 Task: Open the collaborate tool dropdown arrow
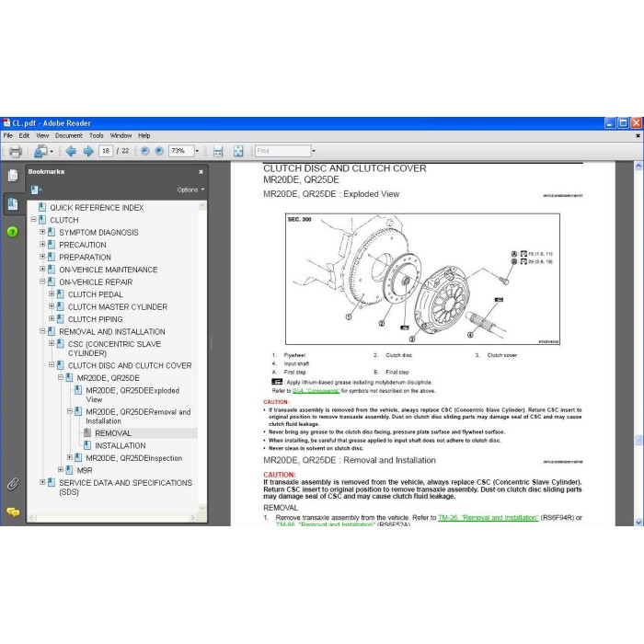click(x=52, y=152)
